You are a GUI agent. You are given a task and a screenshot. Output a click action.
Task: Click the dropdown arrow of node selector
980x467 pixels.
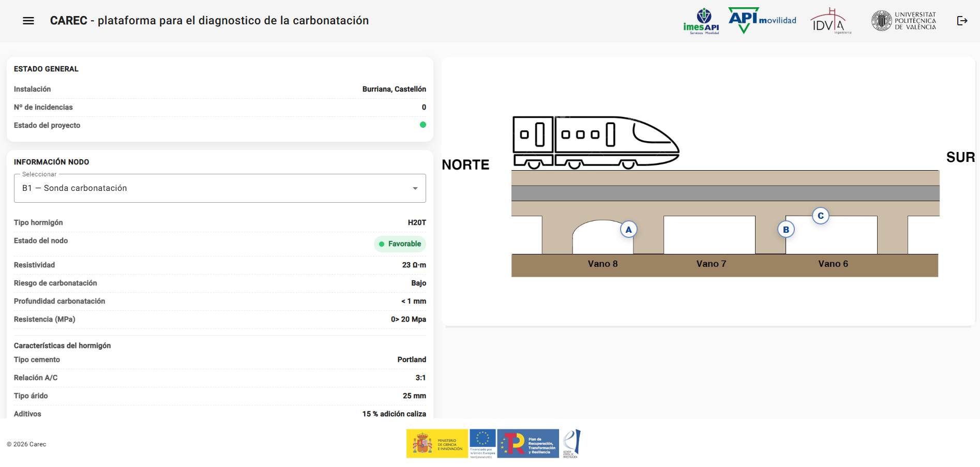point(415,188)
